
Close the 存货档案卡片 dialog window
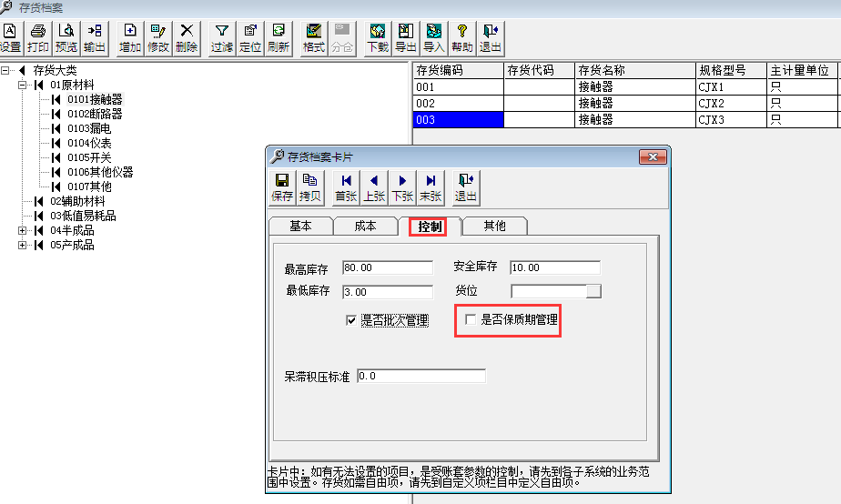coord(653,156)
